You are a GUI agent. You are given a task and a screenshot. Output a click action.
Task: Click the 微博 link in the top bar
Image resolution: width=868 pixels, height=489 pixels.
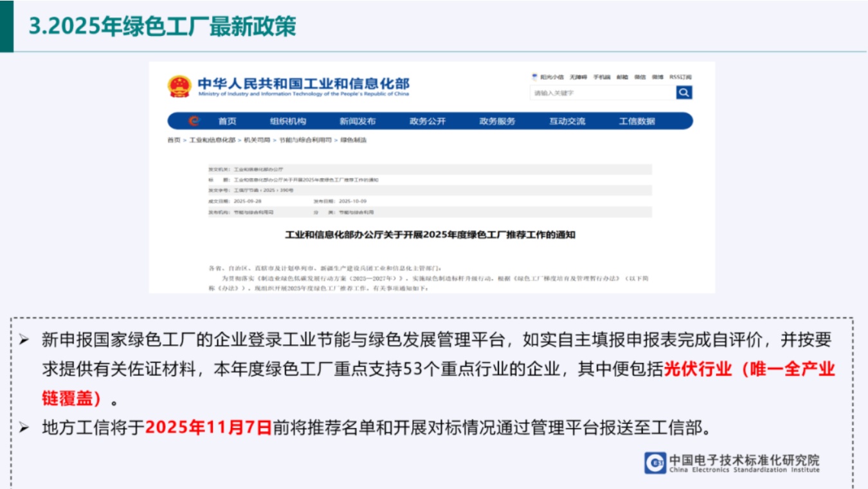(657, 77)
